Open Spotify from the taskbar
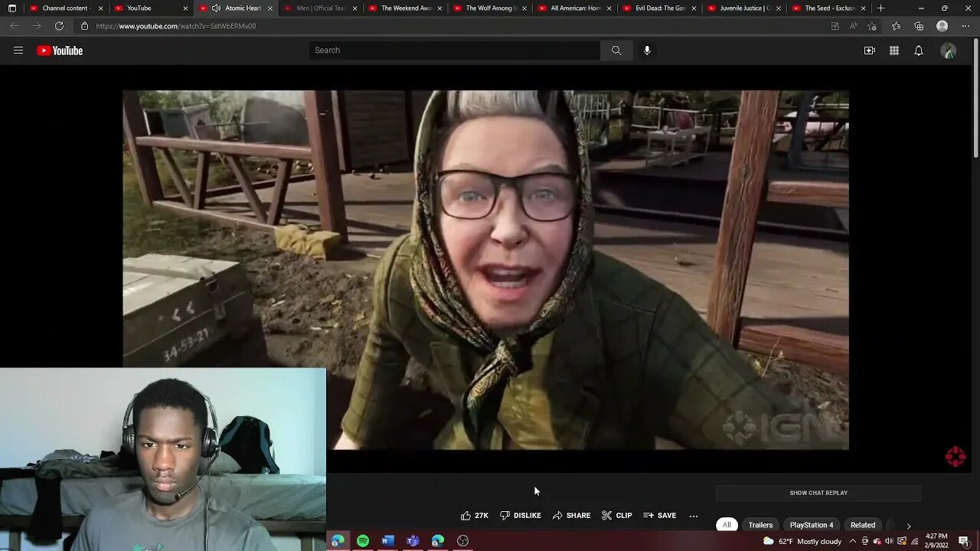This screenshot has height=551, width=980. pyautogui.click(x=363, y=541)
